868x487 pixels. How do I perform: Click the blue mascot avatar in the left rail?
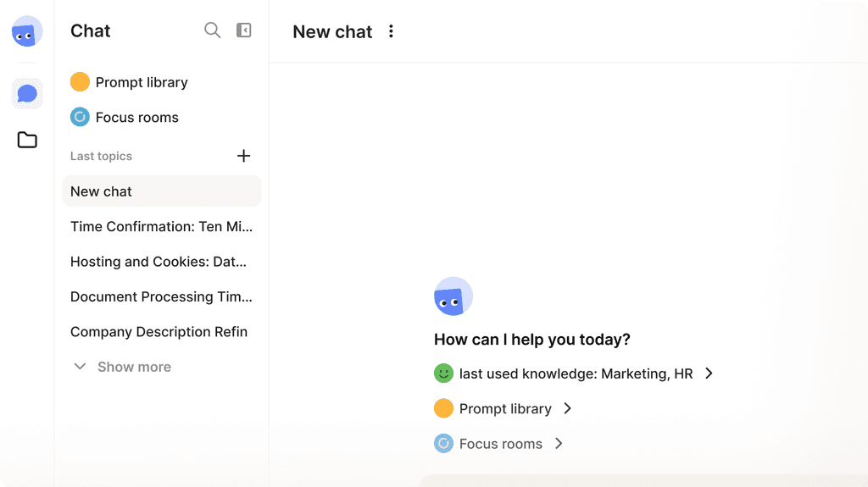click(x=27, y=31)
